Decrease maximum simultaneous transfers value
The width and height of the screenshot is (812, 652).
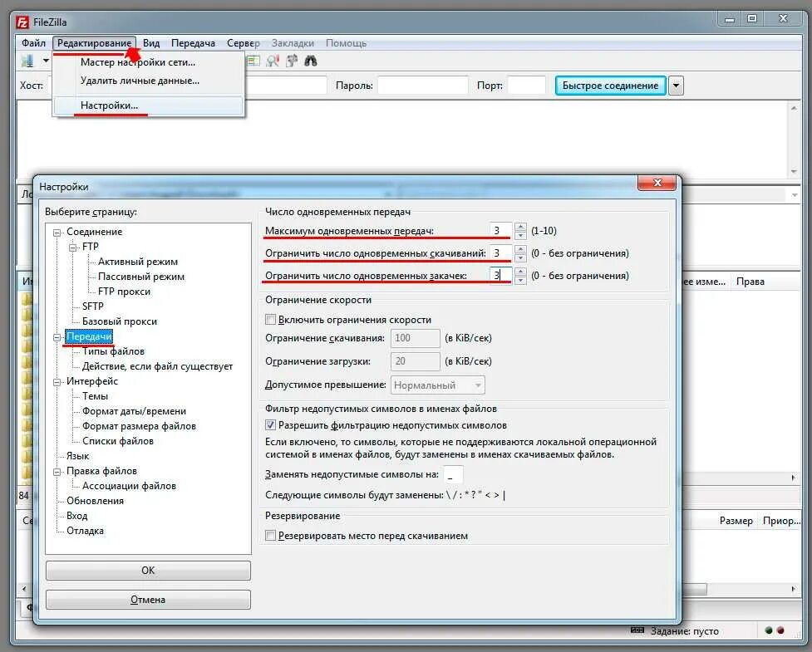click(521, 235)
